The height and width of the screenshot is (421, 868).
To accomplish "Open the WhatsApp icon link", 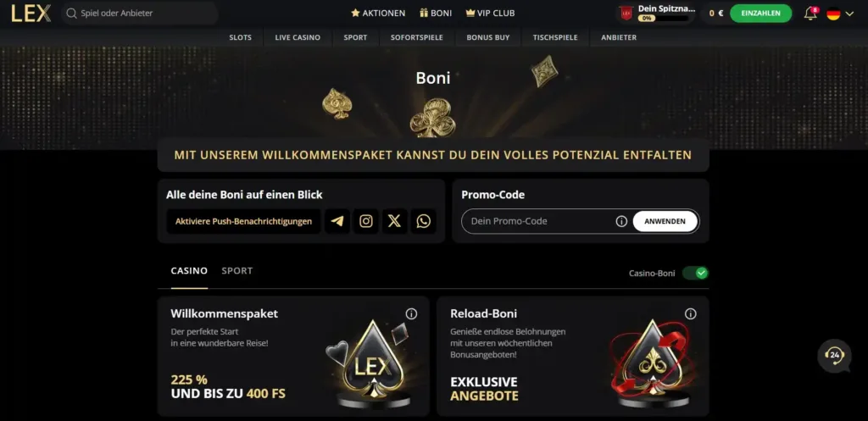I will click(424, 221).
